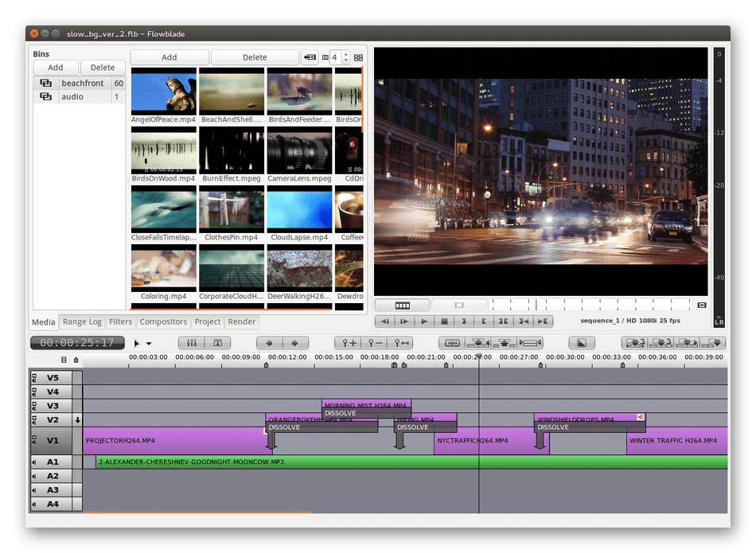Click the Delete button under Bins
The height and width of the screenshot is (553, 756).
[x=103, y=68]
